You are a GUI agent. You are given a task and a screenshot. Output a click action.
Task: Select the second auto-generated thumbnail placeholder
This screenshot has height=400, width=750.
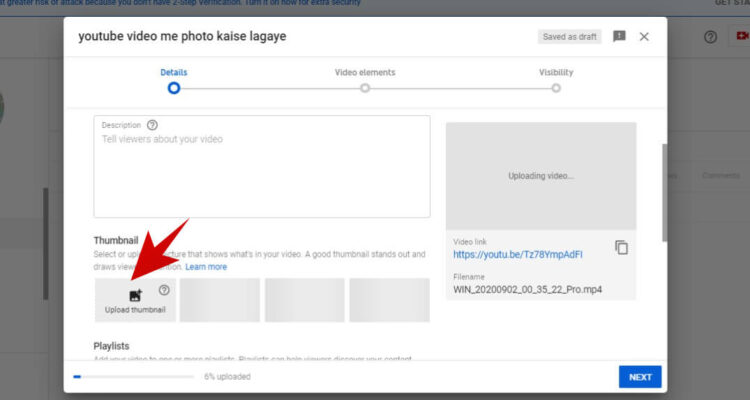click(x=305, y=300)
